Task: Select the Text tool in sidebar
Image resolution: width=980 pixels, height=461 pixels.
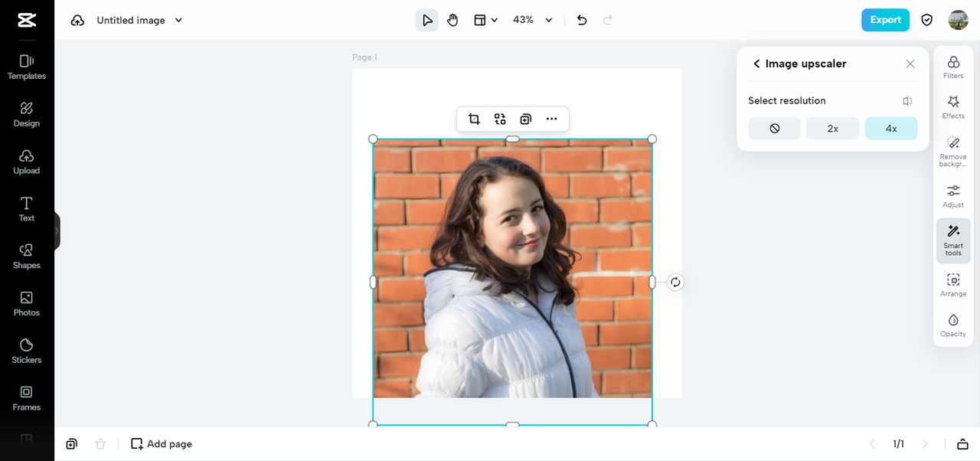Action: pos(27,209)
